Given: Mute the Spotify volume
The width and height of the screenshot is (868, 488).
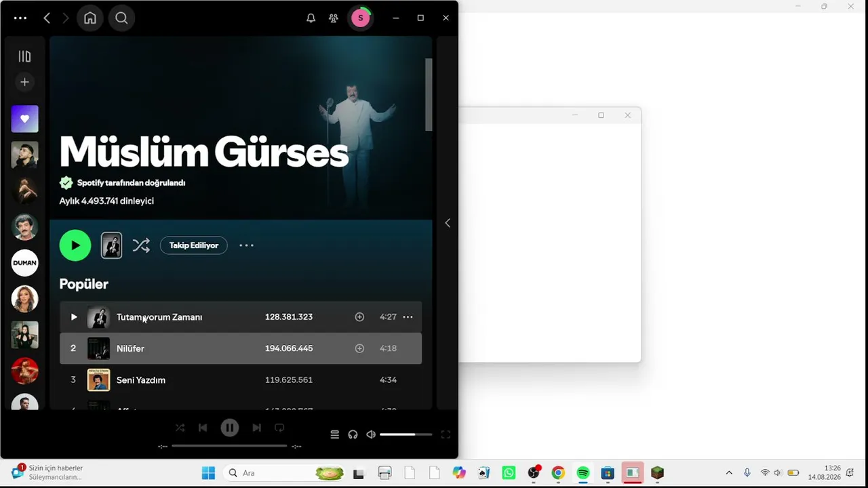Looking at the screenshot, I should (371, 434).
